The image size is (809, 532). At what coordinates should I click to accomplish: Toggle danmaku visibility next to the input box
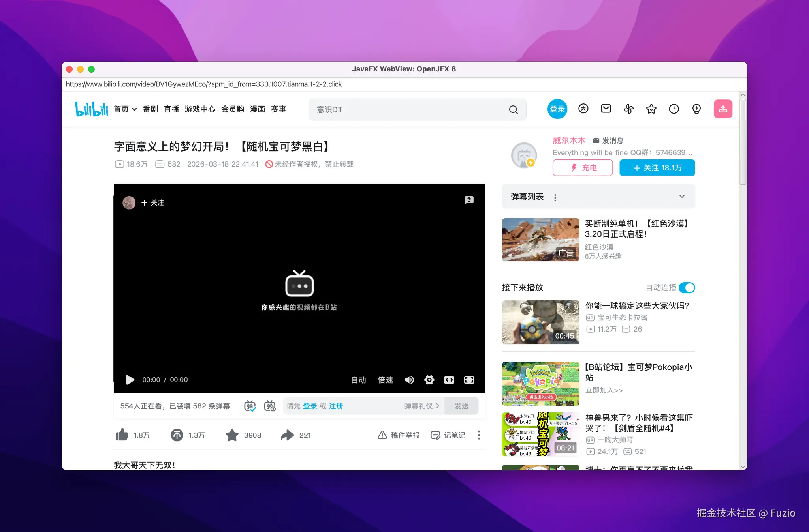[x=249, y=406]
